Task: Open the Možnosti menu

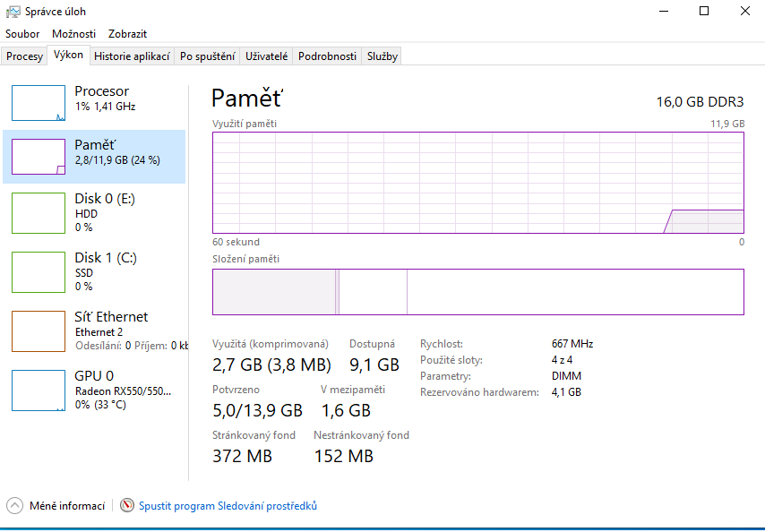Action: point(73,33)
